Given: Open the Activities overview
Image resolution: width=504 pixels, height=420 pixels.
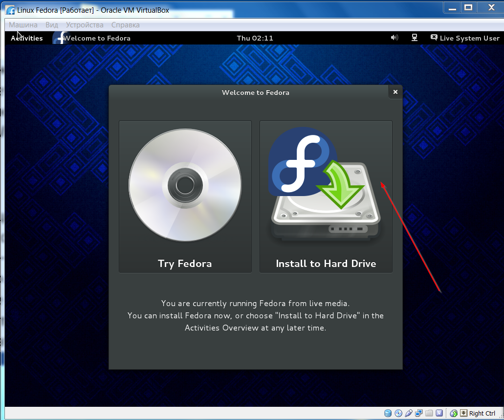Looking at the screenshot, I should coord(27,38).
